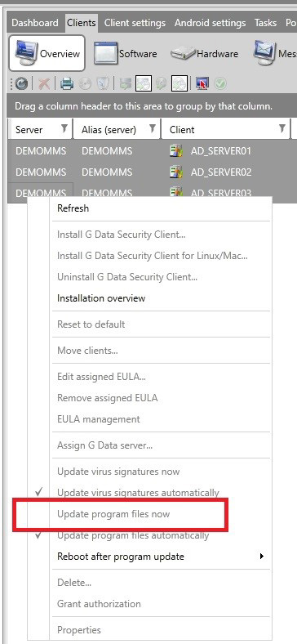Click the remote monitor toolbar icon
Image resolution: width=297 pixels, height=644 pixels.
click(202, 84)
